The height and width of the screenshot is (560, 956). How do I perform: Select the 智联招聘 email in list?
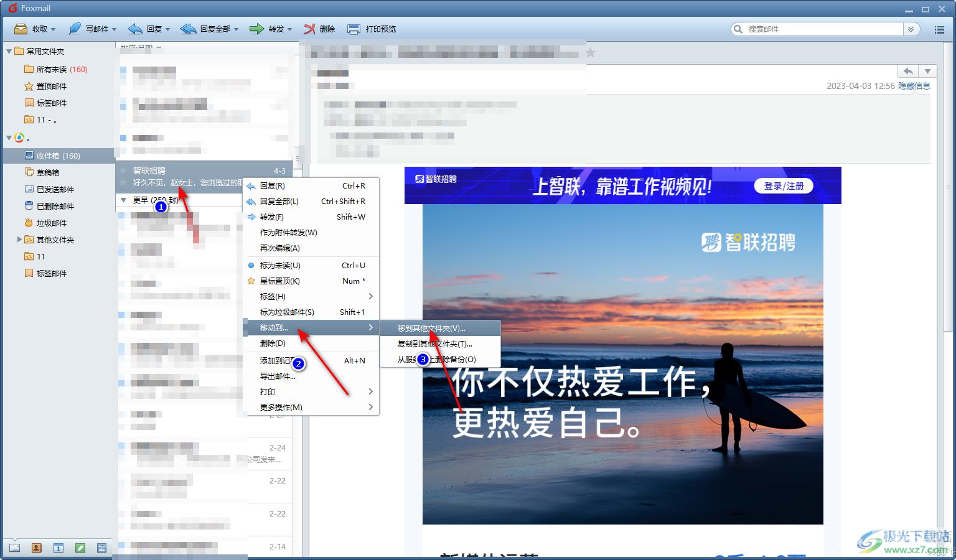point(205,177)
